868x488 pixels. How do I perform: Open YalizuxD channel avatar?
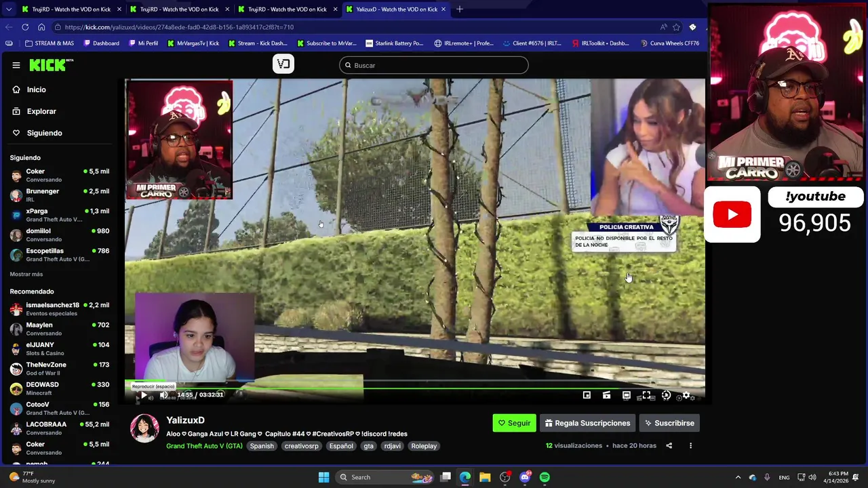pyautogui.click(x=144, y=428)
